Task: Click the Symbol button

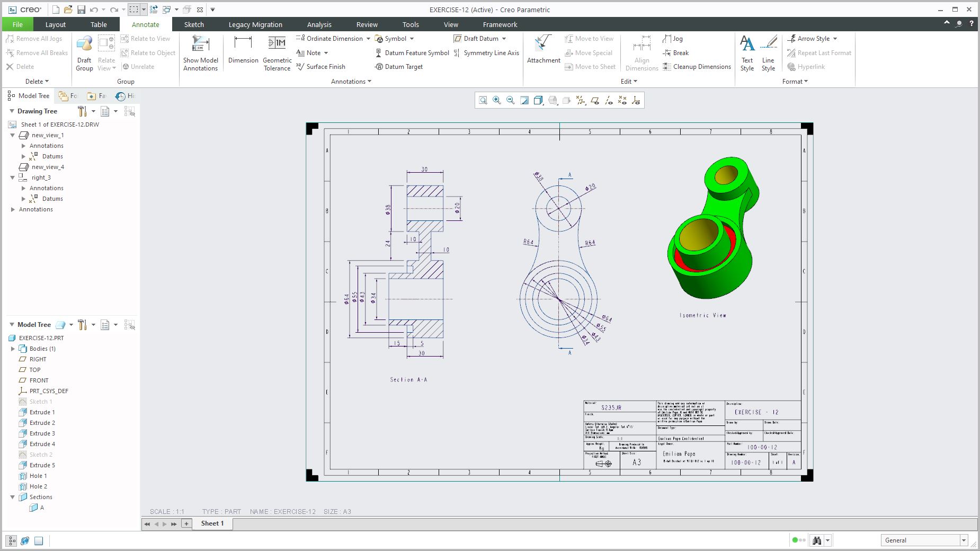Action: coord(394,39)
